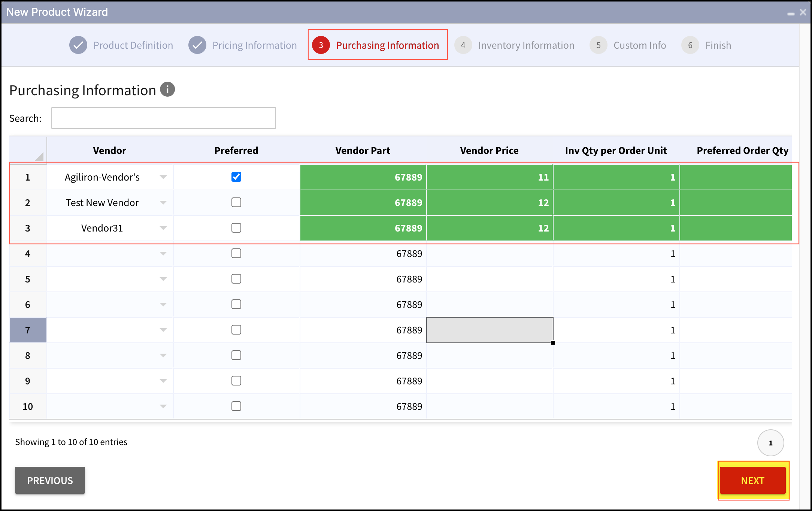812x511 pixels.
Task: Enable Preferred checkbox for Vendor31
Action: [x=236, y=228]
